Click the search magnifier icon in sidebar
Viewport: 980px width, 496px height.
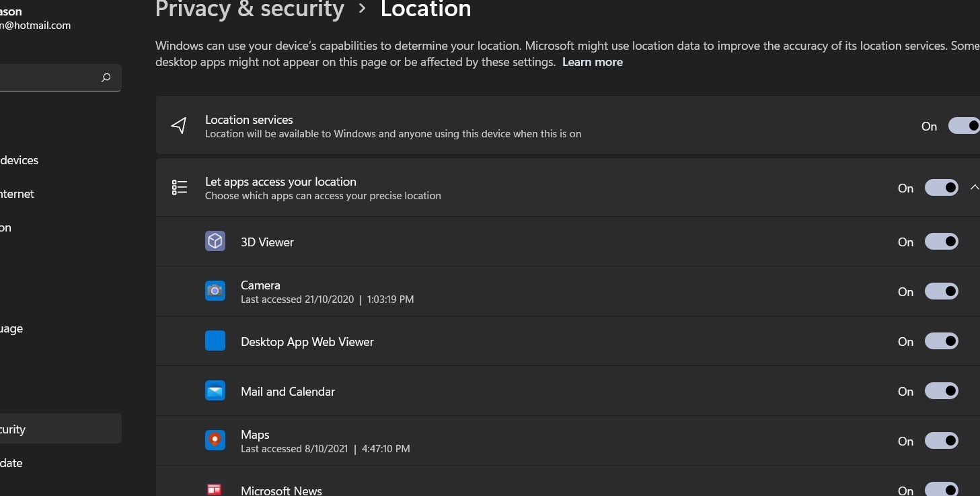(x=106, y=78)
